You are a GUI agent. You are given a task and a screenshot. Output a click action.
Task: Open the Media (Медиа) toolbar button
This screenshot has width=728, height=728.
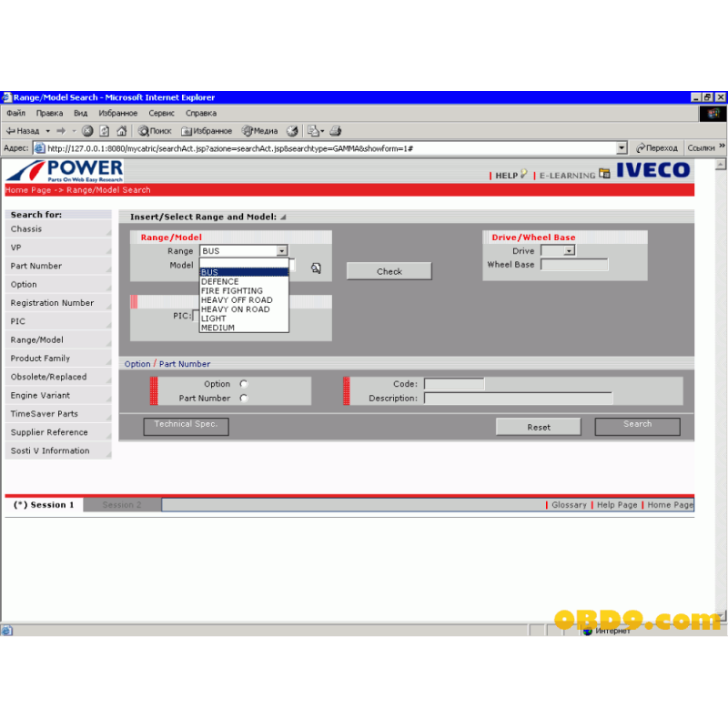click(x=259, y=131)
